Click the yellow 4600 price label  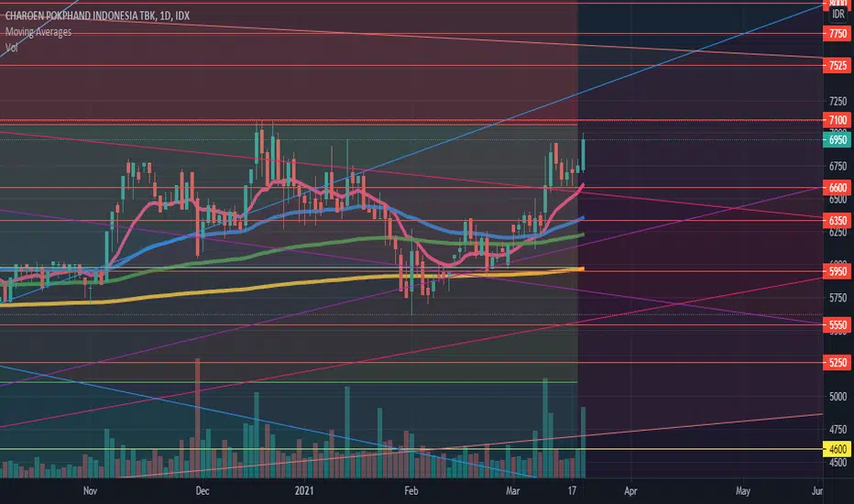838,450
